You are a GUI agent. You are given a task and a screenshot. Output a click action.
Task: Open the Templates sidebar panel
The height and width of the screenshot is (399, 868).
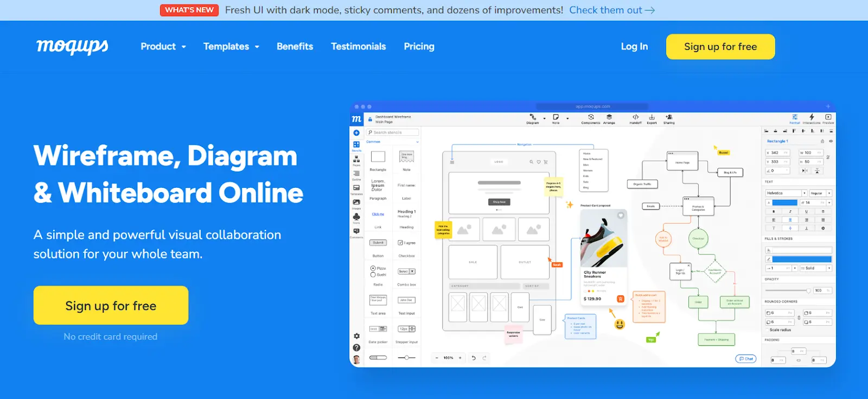click(356, 189)
